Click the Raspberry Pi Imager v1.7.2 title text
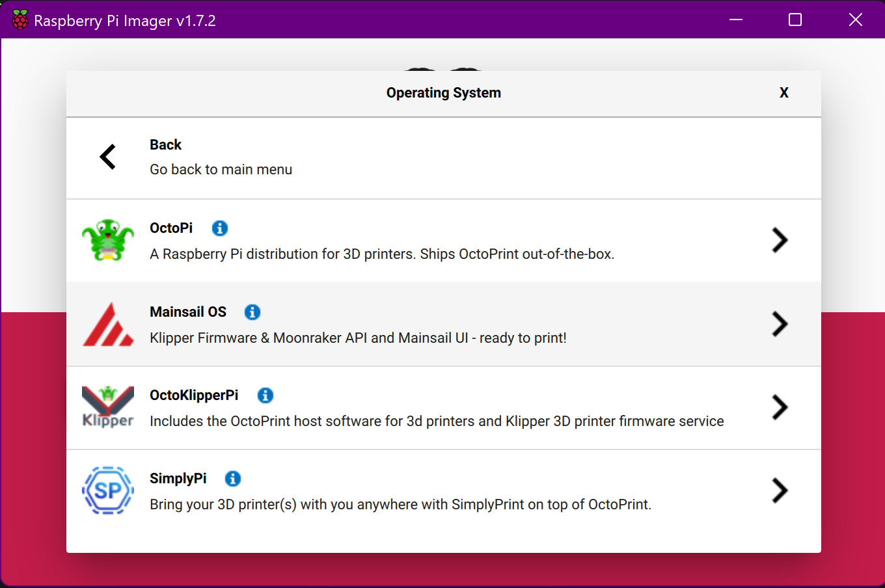 point(125,21)
